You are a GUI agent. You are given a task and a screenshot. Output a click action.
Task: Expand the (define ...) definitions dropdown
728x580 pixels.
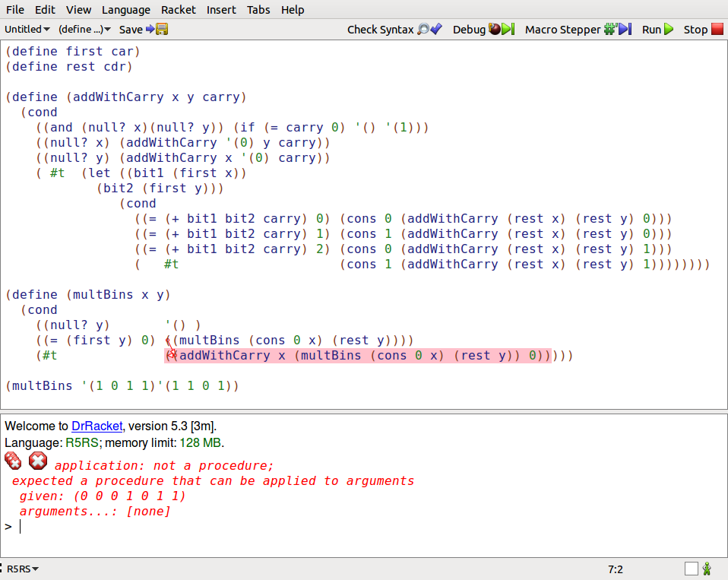[84, 30]
